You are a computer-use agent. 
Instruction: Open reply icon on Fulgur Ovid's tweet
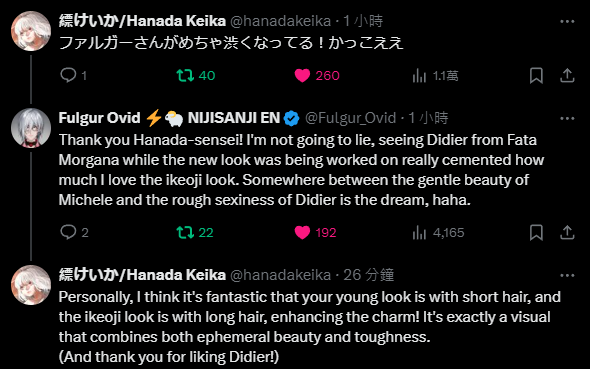68,232
